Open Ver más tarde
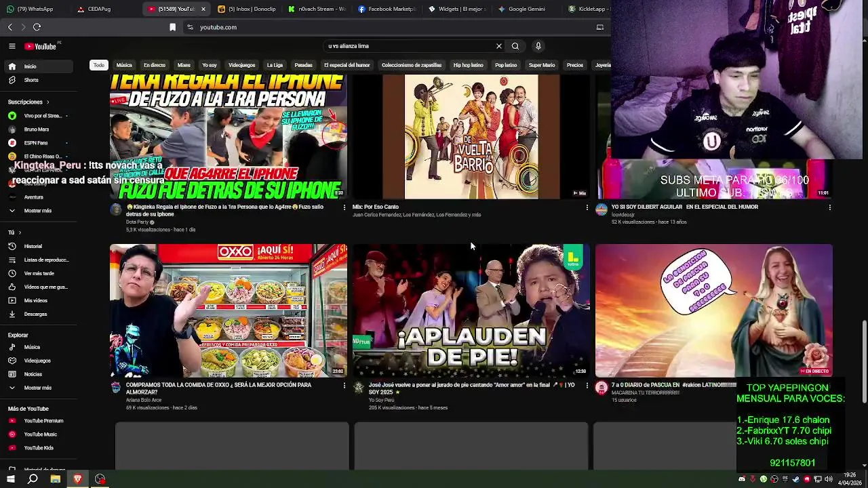Image resolution: width=868 pixels, height=488 pixels. click(x=39, y=273)
